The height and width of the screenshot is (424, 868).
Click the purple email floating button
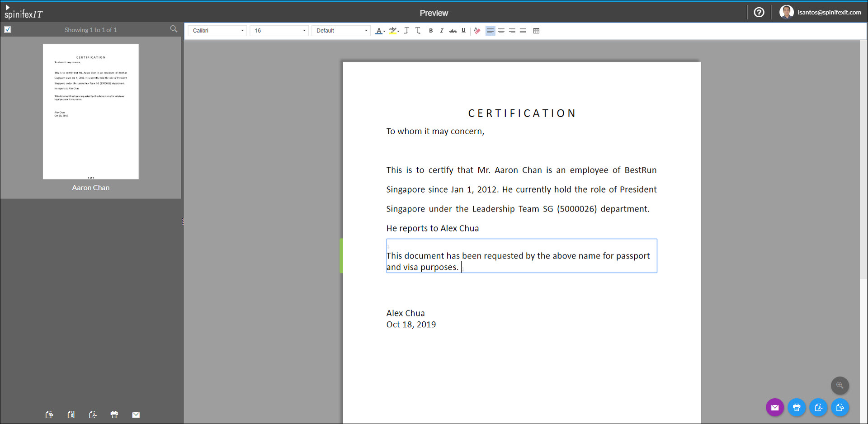click(x=774, y=407)
